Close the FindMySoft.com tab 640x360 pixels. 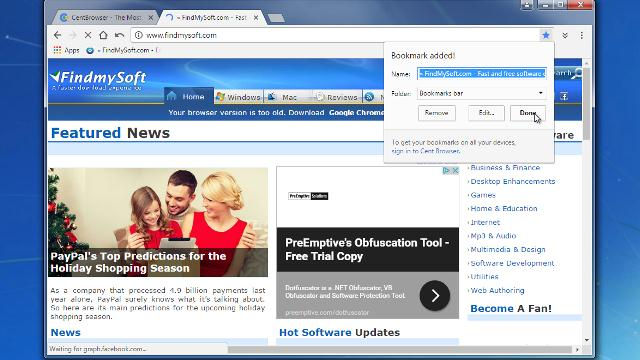[256, 18]
